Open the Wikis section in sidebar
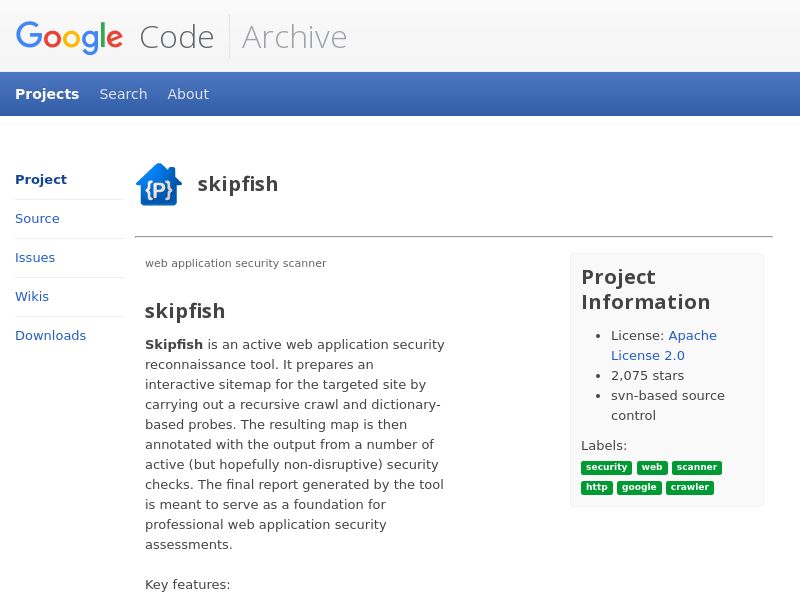The width and height of the screenshot is (800, 600). click(x=32, y=297)
